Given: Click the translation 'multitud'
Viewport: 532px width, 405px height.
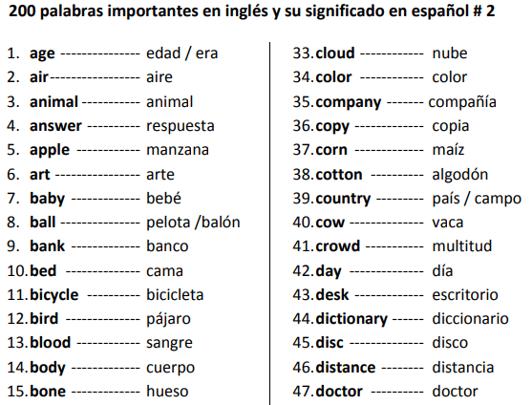Looking at the screenshot, I should pyautogui.click(x=462, y=245).
